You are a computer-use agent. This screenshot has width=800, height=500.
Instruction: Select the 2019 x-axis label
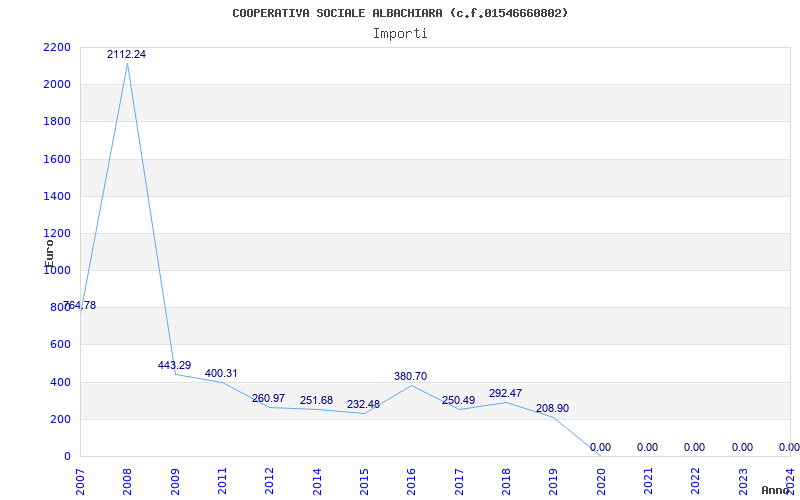(x=553, y=482)
